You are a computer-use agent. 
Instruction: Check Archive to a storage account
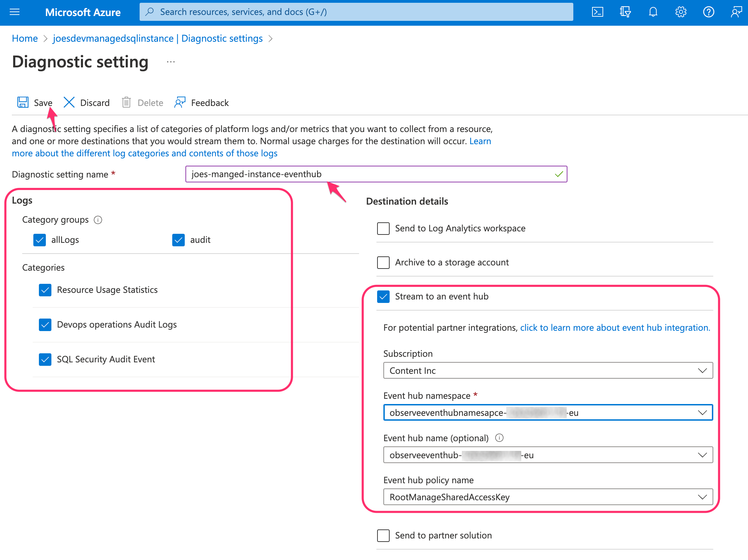pyautogui.click(x=383, y=263)
